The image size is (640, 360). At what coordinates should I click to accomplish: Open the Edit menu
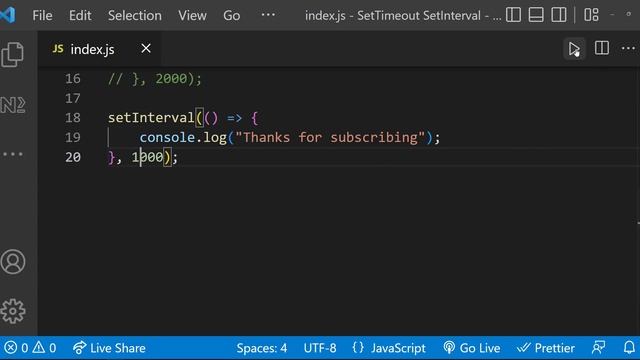(80, 16)
